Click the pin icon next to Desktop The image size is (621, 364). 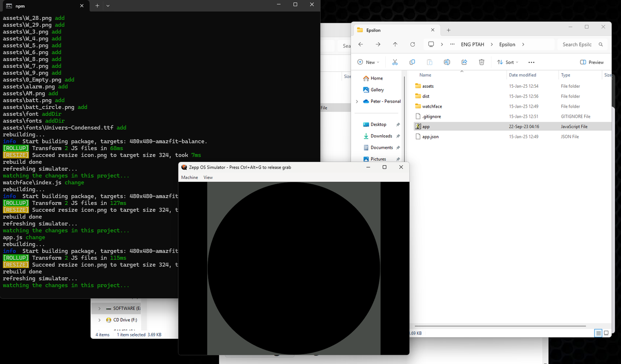[398, 125]
